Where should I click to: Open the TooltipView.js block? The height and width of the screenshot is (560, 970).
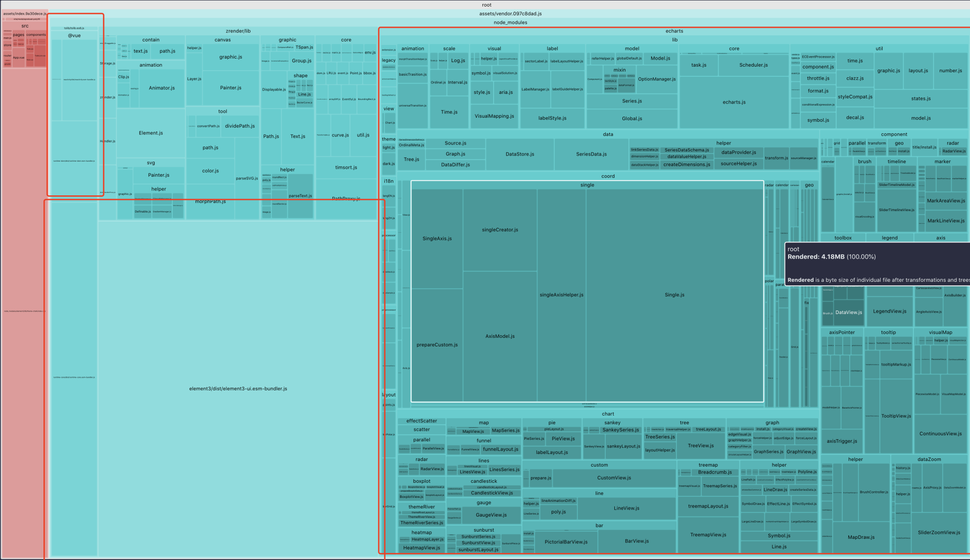pyautogui.click(x=896, y=416)
